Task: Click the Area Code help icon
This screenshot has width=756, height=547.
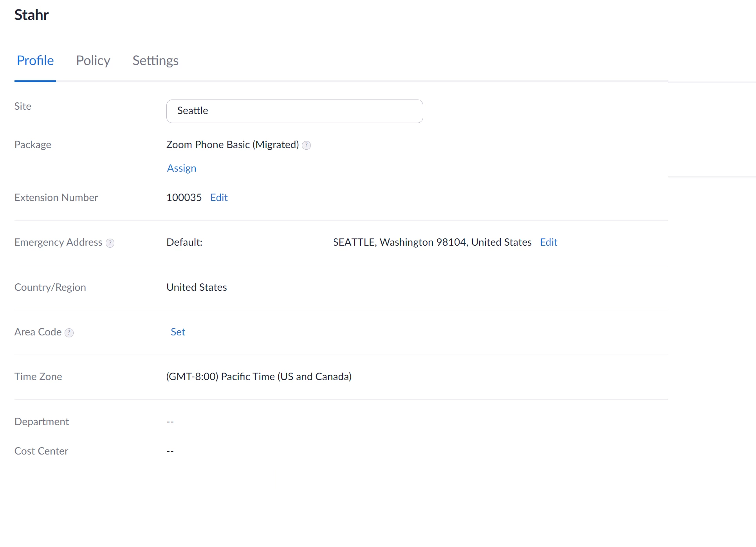Action: 69,333
